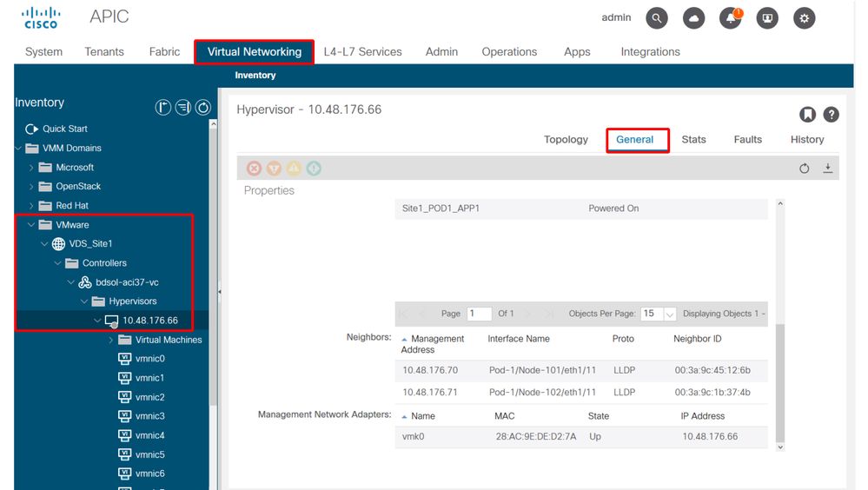Click the green warning fault icon
Image resolution: width=868 pixels, height=490 pixels.
pyautogui.click(x=314, y=169)
